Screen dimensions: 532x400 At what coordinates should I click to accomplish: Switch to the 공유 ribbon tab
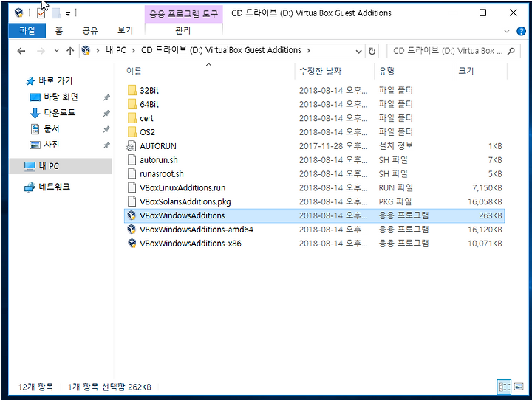[90, 31]
